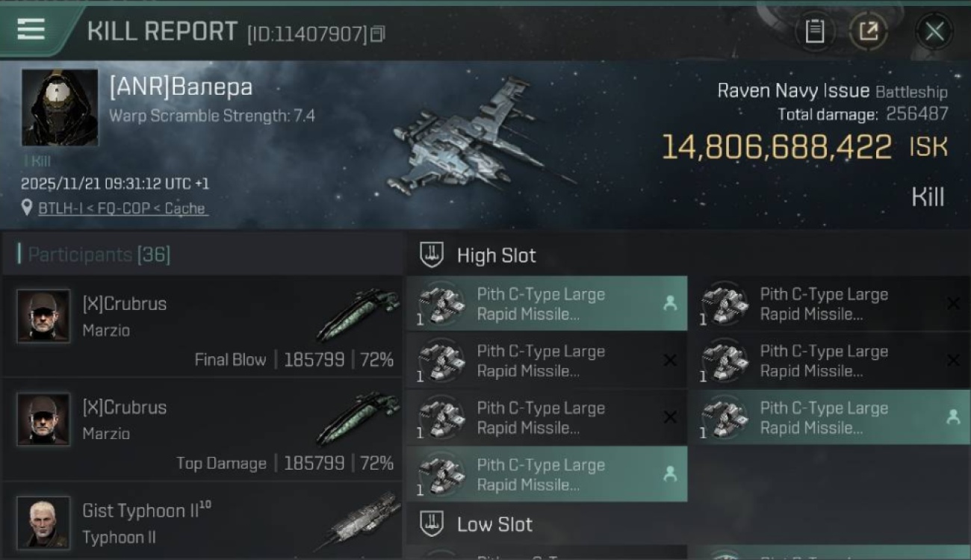Click the total ISK value
This screenshot has width=971, height=560.
click(x=777, y=148)
